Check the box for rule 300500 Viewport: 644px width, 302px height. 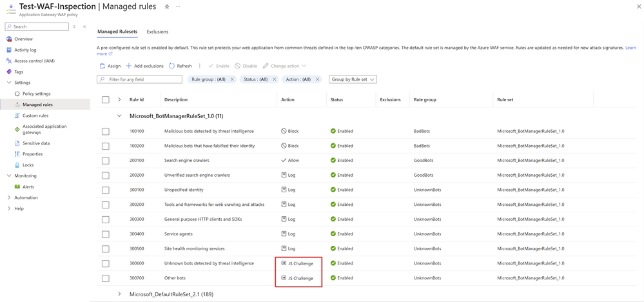(x=106, y=248)
